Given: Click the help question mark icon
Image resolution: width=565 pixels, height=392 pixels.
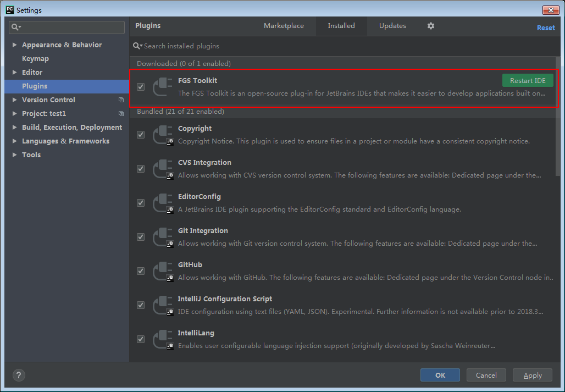Looking at the screenshot, I should pos(19,376).
